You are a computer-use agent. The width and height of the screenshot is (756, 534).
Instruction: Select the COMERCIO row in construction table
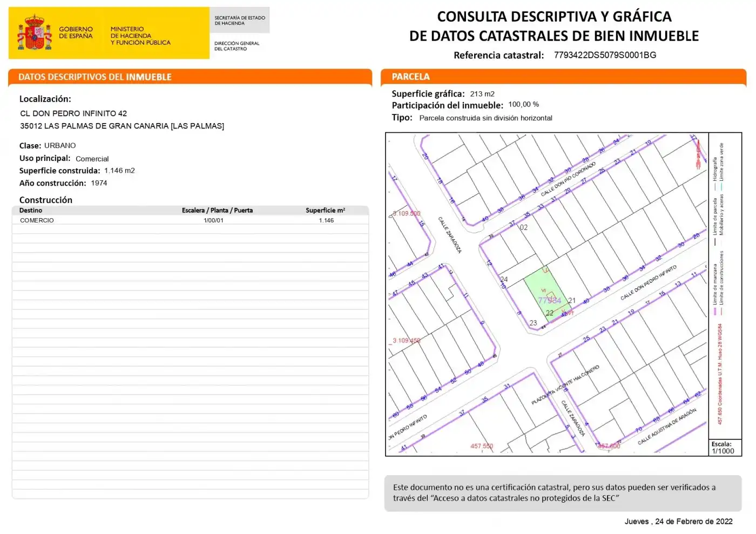(190, 220)
